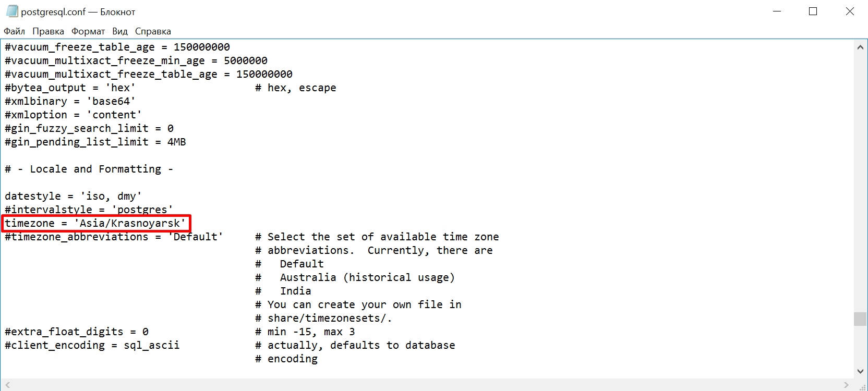The image size is (868, 391).
Task: Click the line #xmlbinary = 'base64'
Action: (x=70, y=101)
